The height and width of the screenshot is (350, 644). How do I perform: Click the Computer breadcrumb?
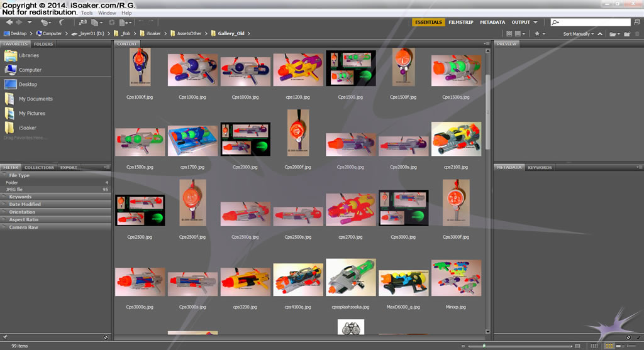49,34
